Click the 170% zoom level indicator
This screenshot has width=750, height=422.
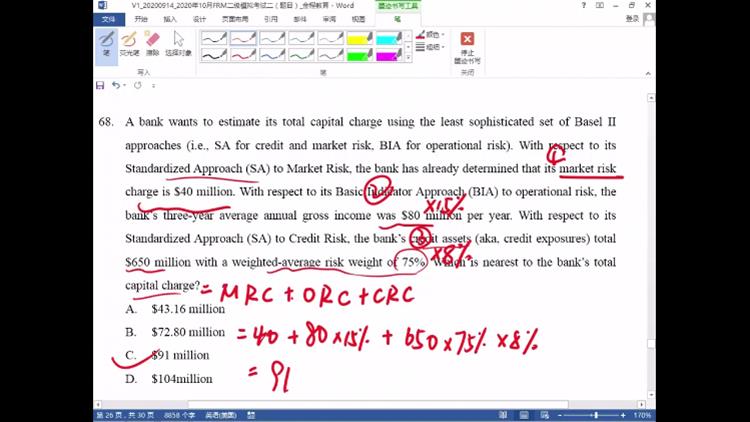(x=643, y=415)
